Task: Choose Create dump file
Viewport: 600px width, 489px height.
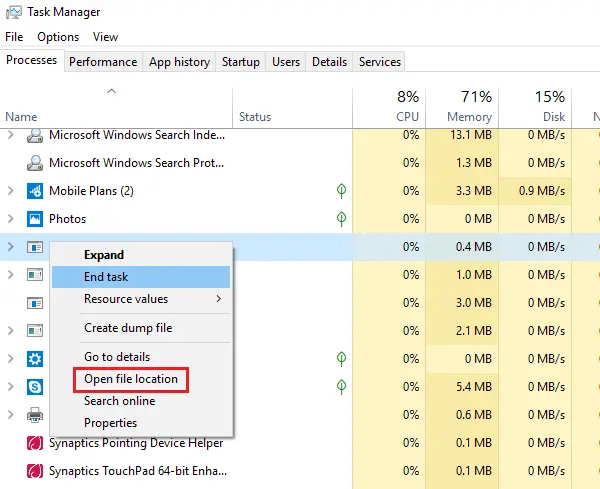Action: coord(141,328)
